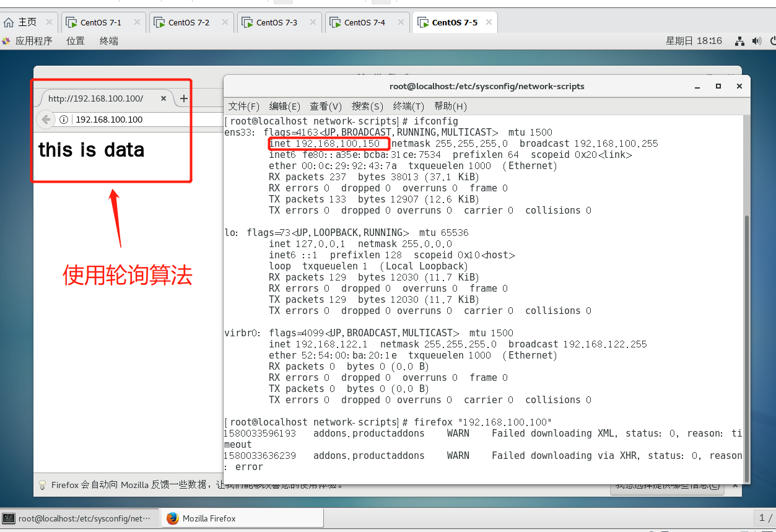Click the site information icon in Firefox address bar
Image resolution: width=776 pixels, height=532 pixels.
coord(64,120)
